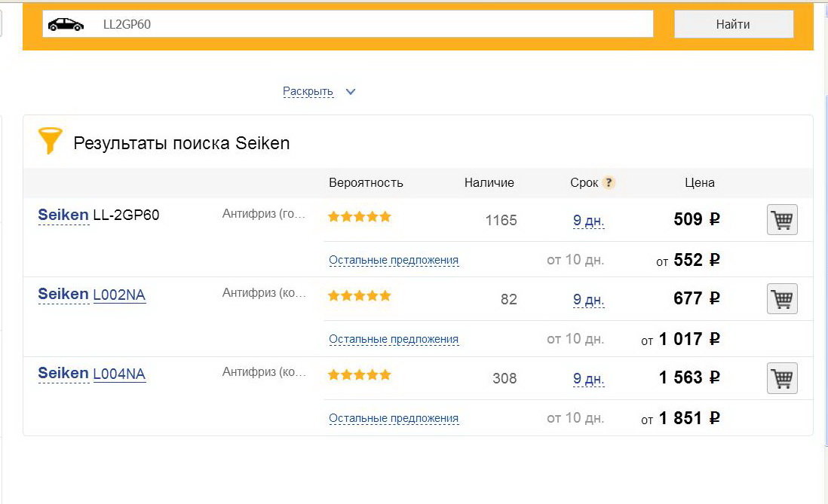Click the Найти search button

pyautogui.click(x=734, y=24)
